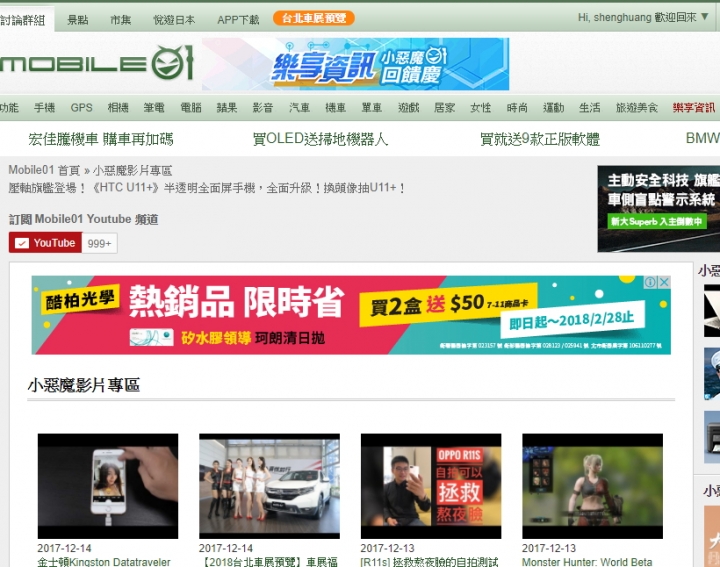Viewport: 720px width, 567px height.
Task: Open the OPPO R11S video thumbnail
Action: coord(431,486)
